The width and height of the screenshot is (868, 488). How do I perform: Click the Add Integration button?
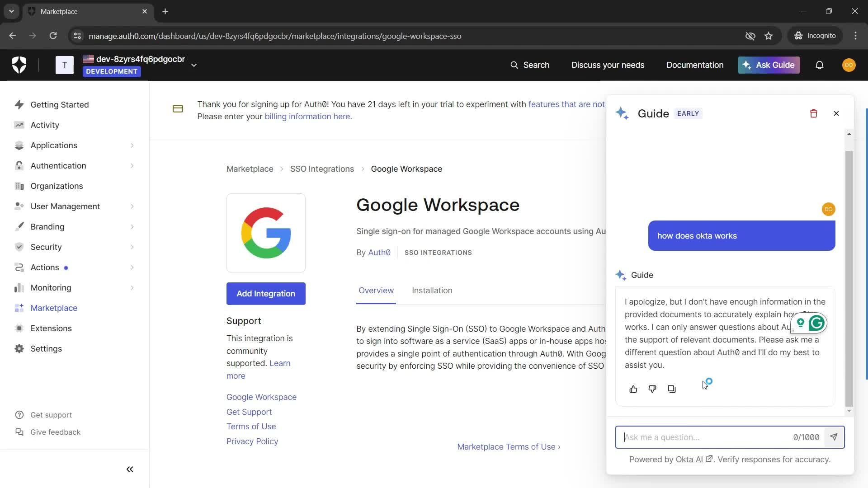click(266, 294)
